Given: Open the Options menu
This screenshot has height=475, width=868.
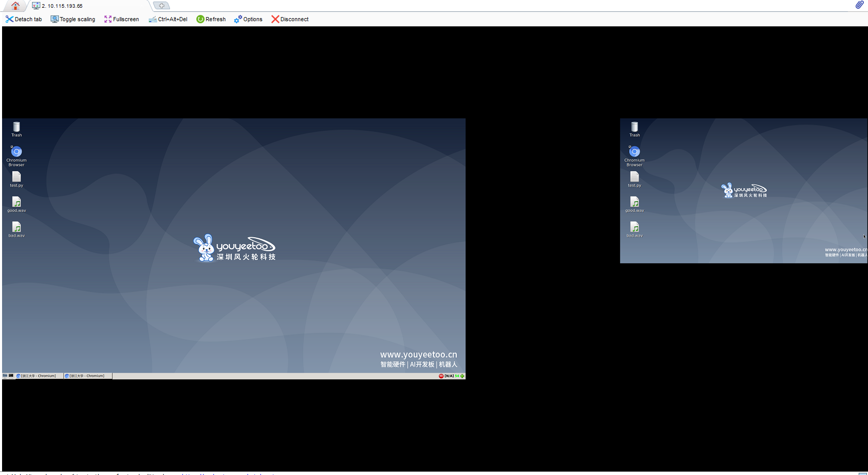Looking at the screenshot, I should (x=248, y=19).
